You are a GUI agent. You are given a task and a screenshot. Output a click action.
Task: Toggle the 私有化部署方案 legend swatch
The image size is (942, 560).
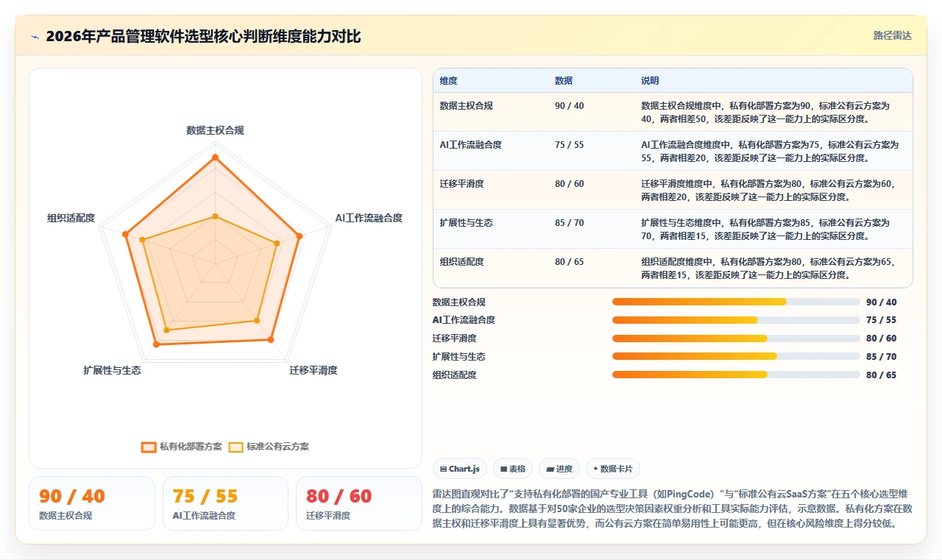pos(149,447)
